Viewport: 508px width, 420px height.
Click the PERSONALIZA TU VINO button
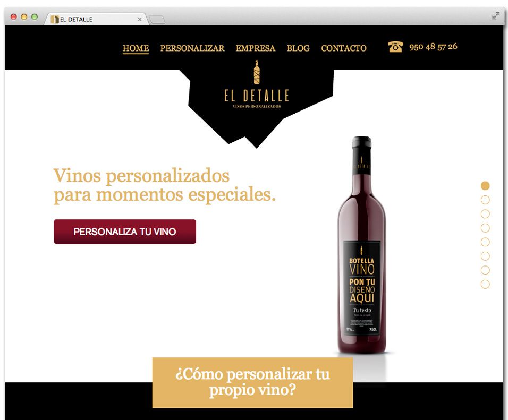[x=125, y=232]
